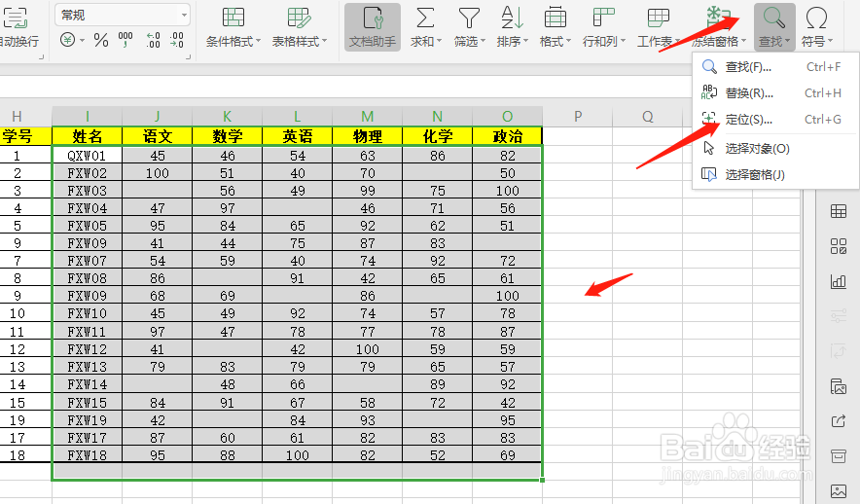Click the four-squares grid icon in right sidebar
Screen dimensions: 860x504
tap(838, 246)
